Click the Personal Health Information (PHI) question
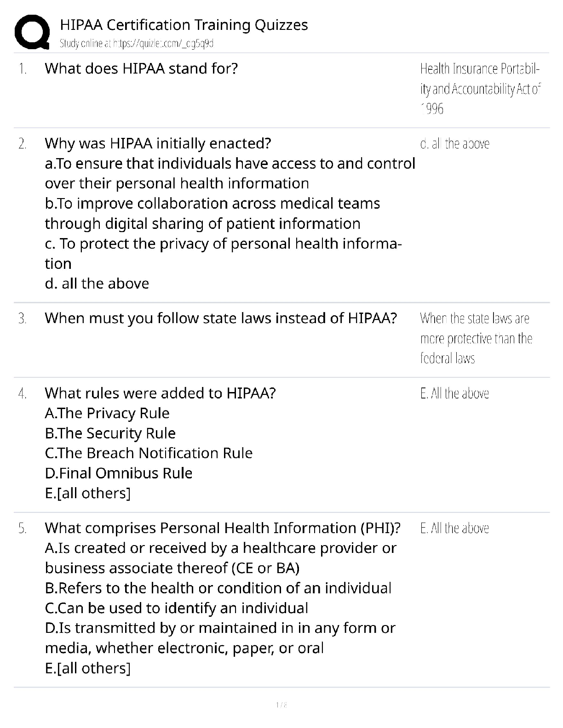 coord(222,528)
